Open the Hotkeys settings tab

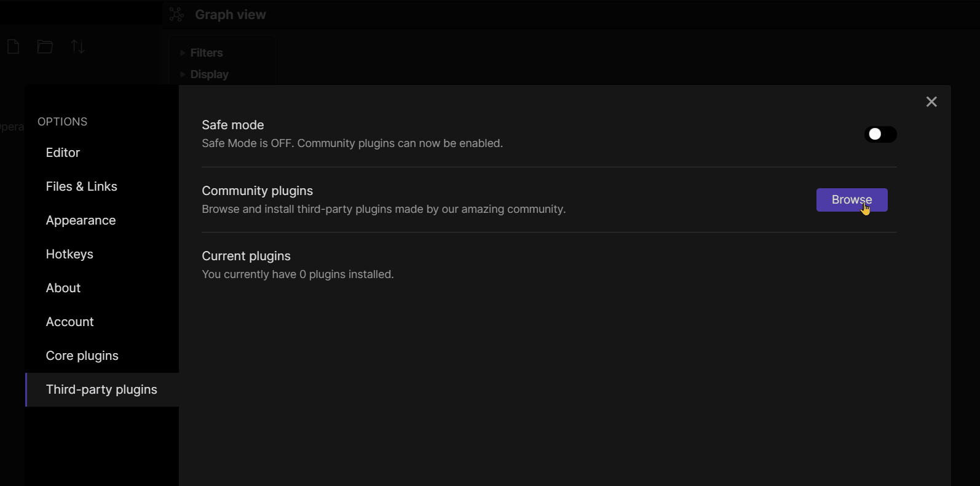pos(69,254)
